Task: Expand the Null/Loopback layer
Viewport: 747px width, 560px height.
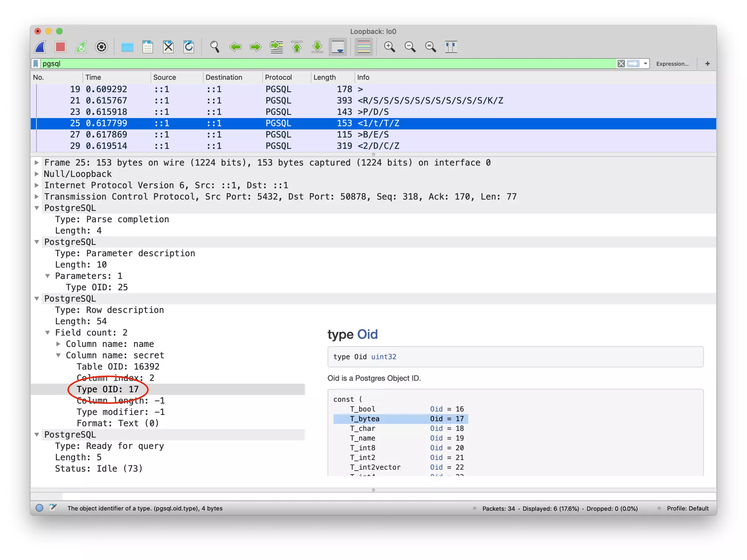Action: (37, 174)
